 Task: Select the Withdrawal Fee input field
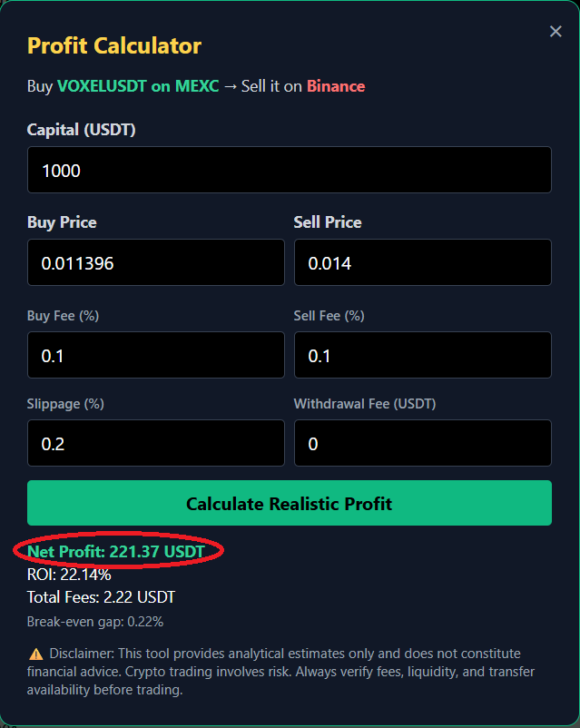click(x=422, y=443)
